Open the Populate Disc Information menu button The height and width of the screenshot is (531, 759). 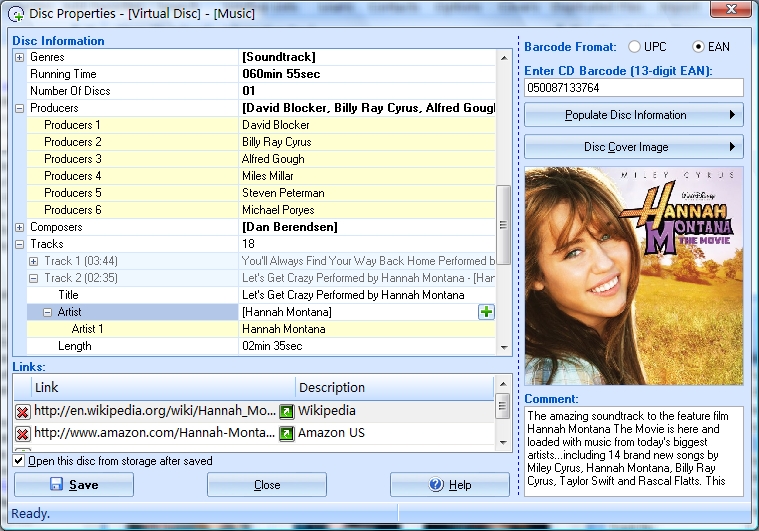[x=634, y=115]
